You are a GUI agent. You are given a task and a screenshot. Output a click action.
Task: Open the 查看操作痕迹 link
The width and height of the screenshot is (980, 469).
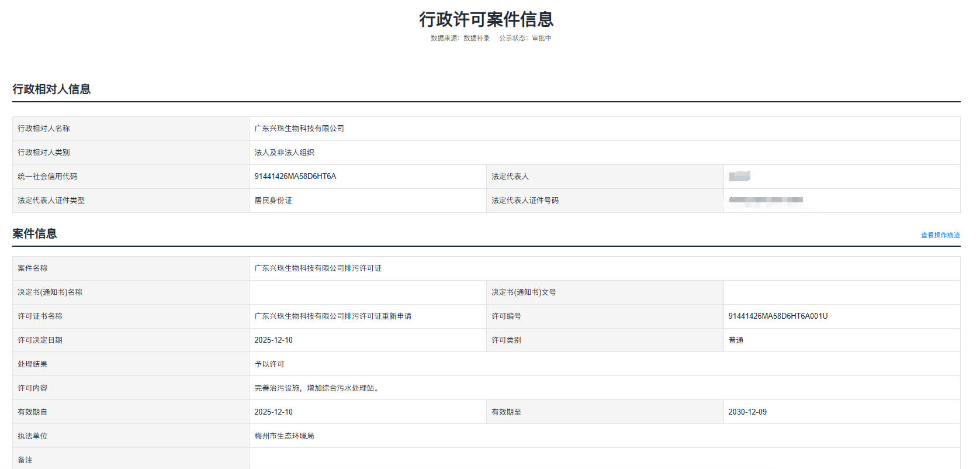coord(940,235)
